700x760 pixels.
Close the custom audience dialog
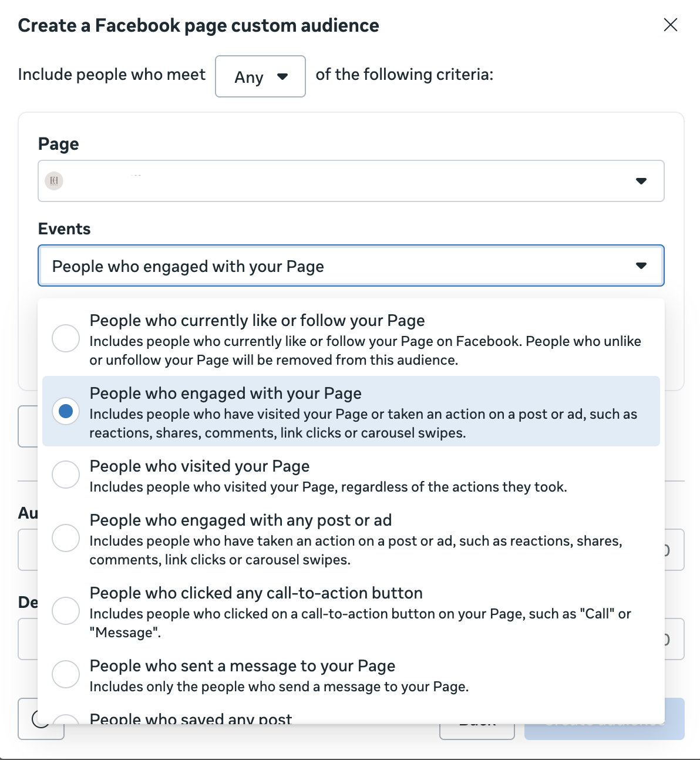[x=670, y=25]
